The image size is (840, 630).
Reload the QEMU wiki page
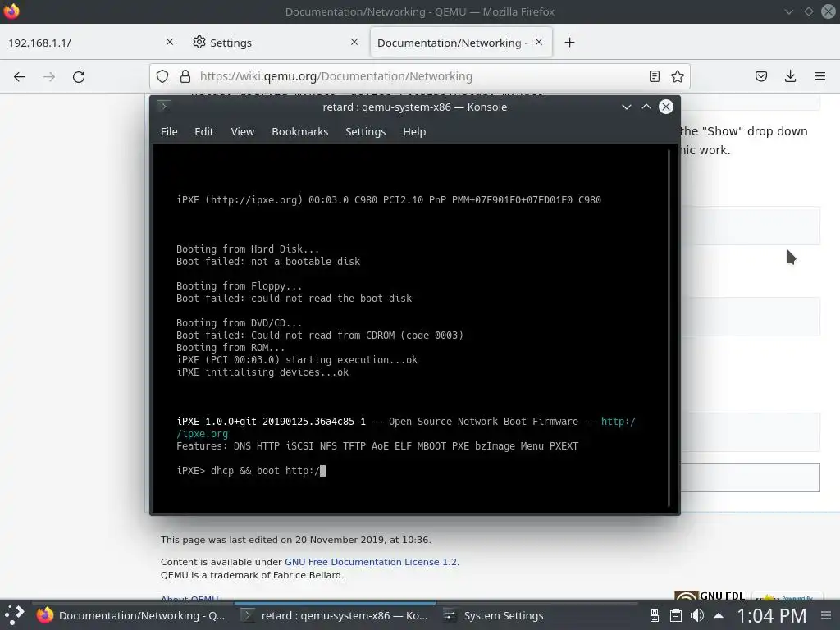click(x=79, y=76)
